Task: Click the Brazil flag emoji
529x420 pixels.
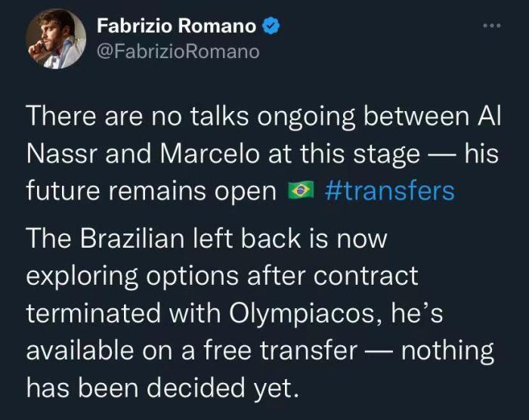Action: (301, 191)
